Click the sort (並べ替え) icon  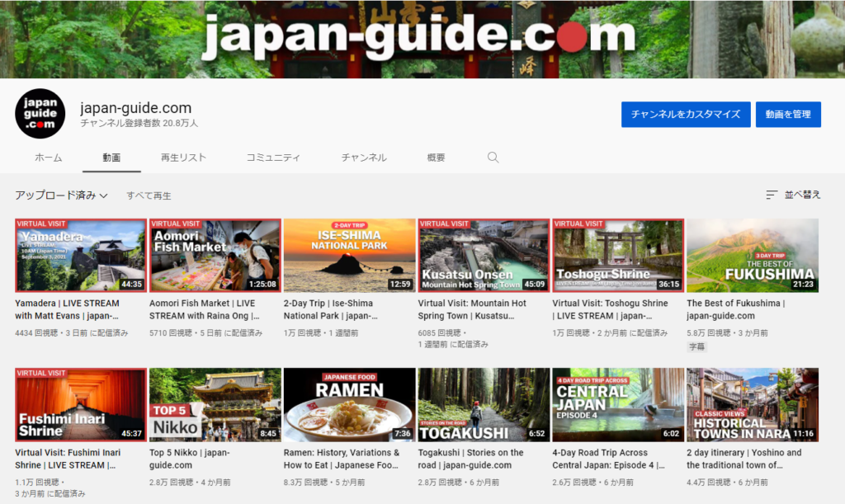(772, 195)
